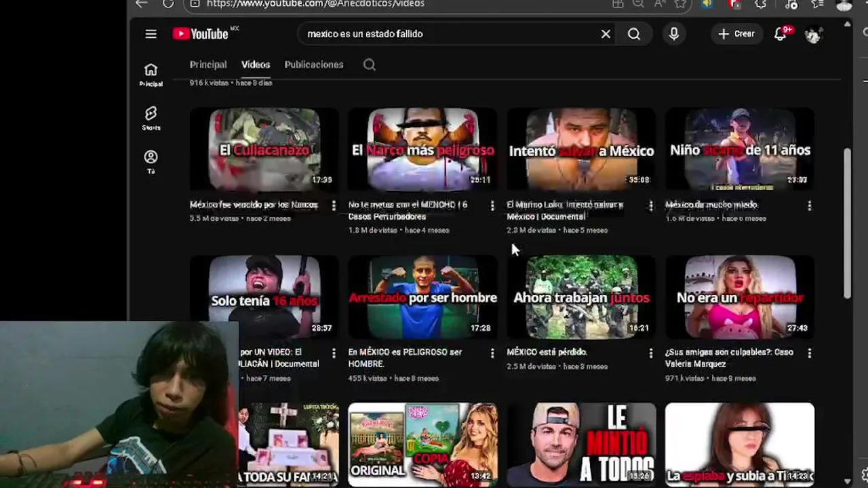This screenshot has height=488, width=868.
Task: Play the No era un repartidor thumbnail
Action: click(740, 297)
